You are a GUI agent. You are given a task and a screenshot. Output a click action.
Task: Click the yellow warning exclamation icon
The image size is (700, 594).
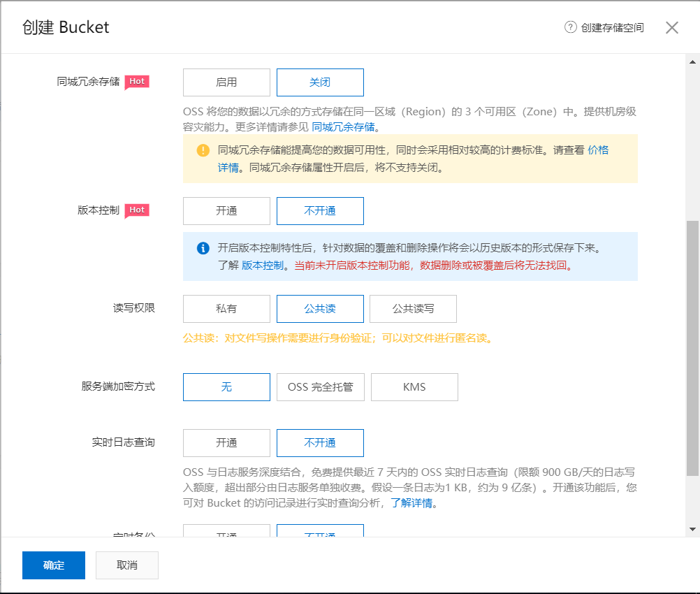[x=203, y=150]
